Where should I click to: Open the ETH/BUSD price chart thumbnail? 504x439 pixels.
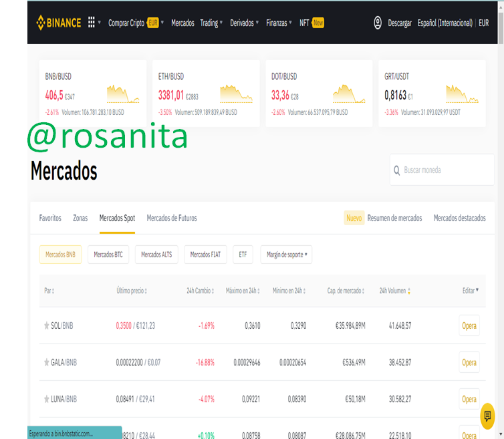pos(236,94)
